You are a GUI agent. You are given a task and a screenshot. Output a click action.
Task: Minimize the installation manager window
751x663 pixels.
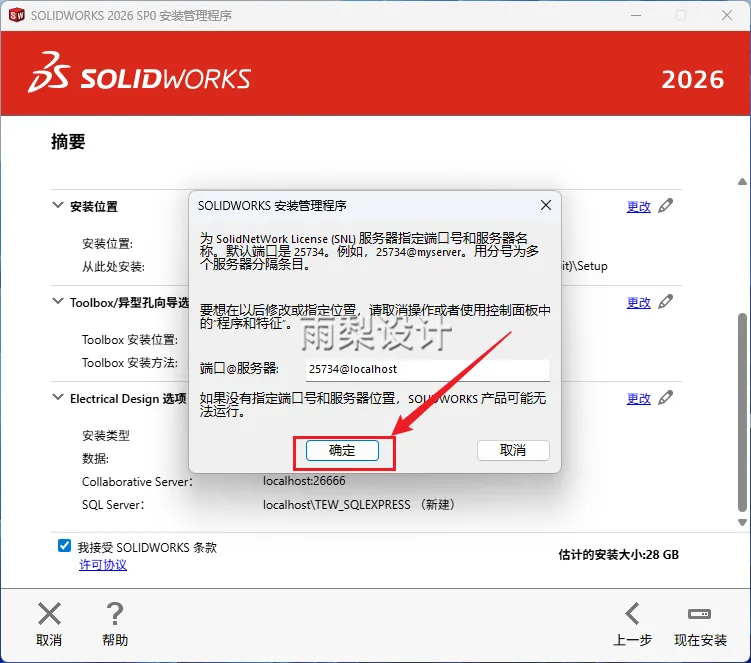(636, 15)
